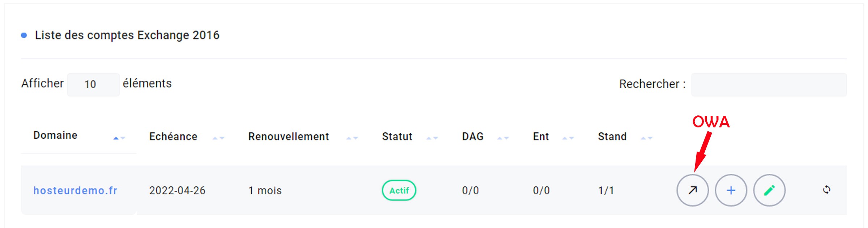Image resolution: width=868 pixels, height=228 pixels.
Task: Click the DAG 0/0 value in the row
Action: point(470,190)
